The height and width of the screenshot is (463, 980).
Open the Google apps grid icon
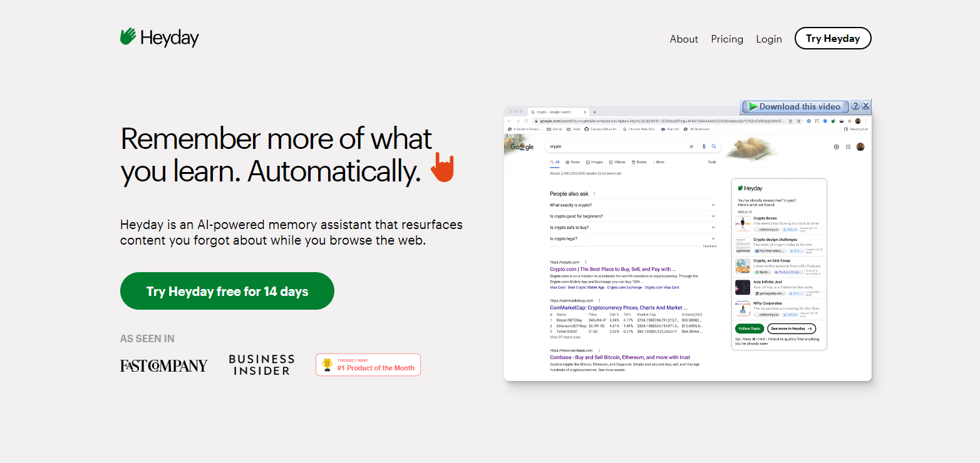[848, 146]
